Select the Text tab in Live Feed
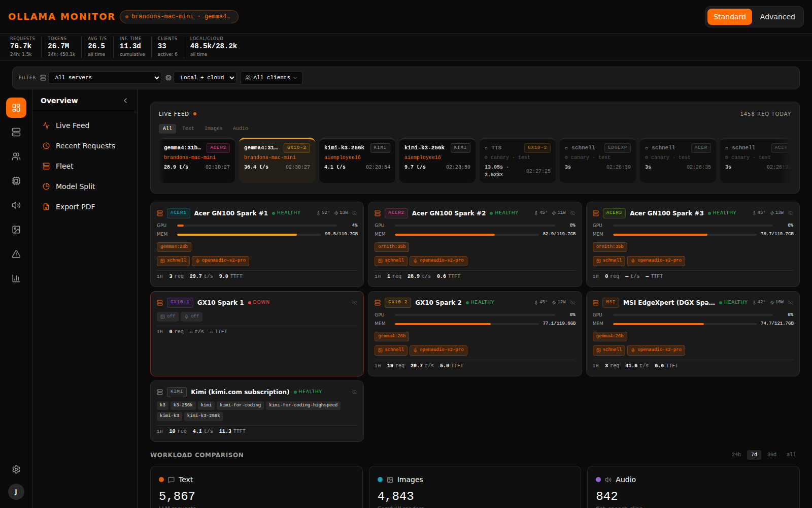Viewport: 812px width, 508px height. [188, 129]
